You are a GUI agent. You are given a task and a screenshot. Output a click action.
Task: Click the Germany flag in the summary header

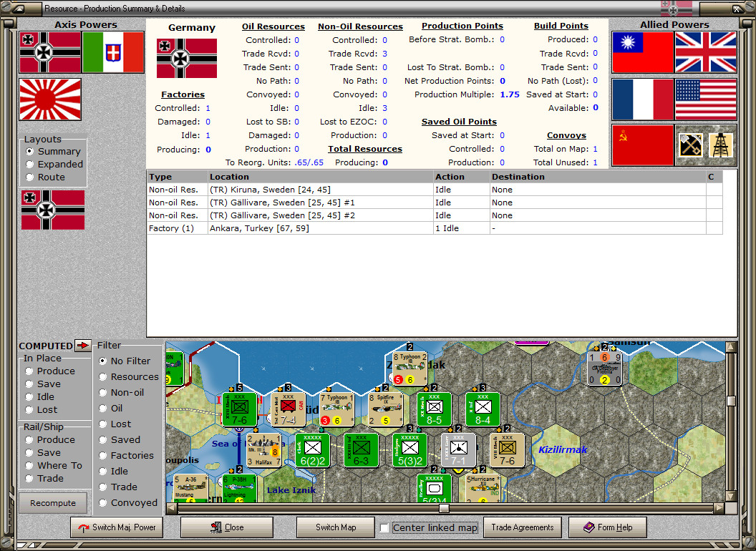pyautogui.click(x=187, y=59)
